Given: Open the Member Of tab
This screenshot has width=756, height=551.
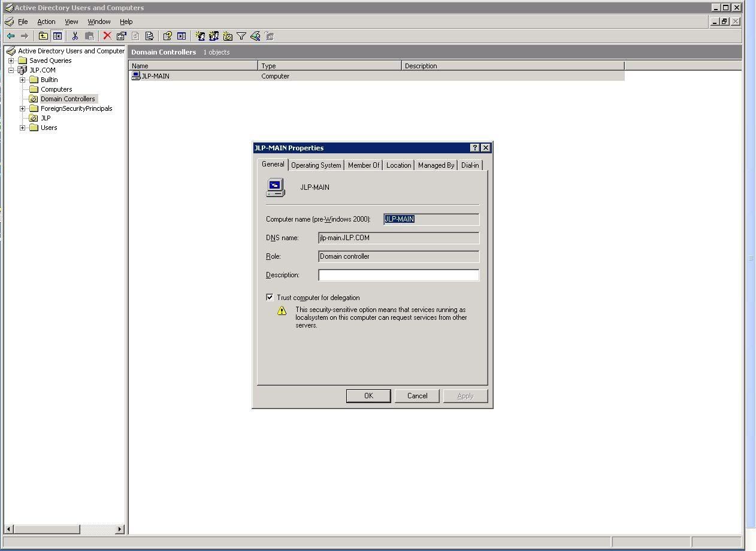Looking at the screenshot, I should pyautogui.click(x=364, y=165).
